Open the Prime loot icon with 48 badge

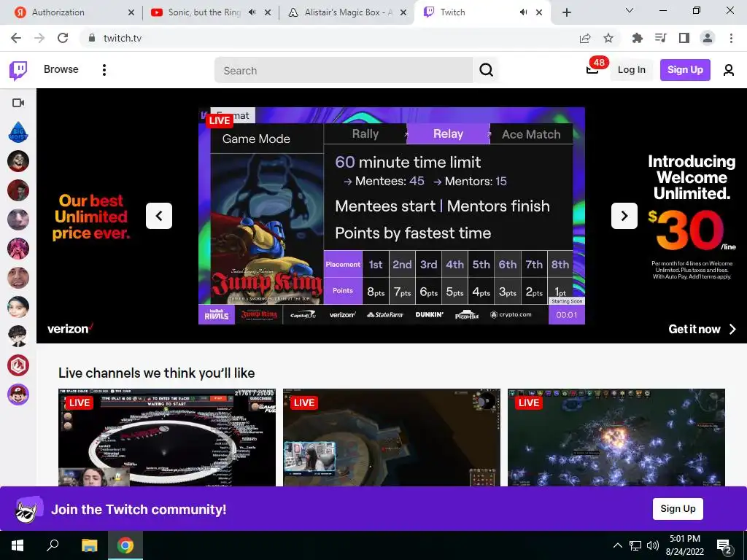pos(592,70)
